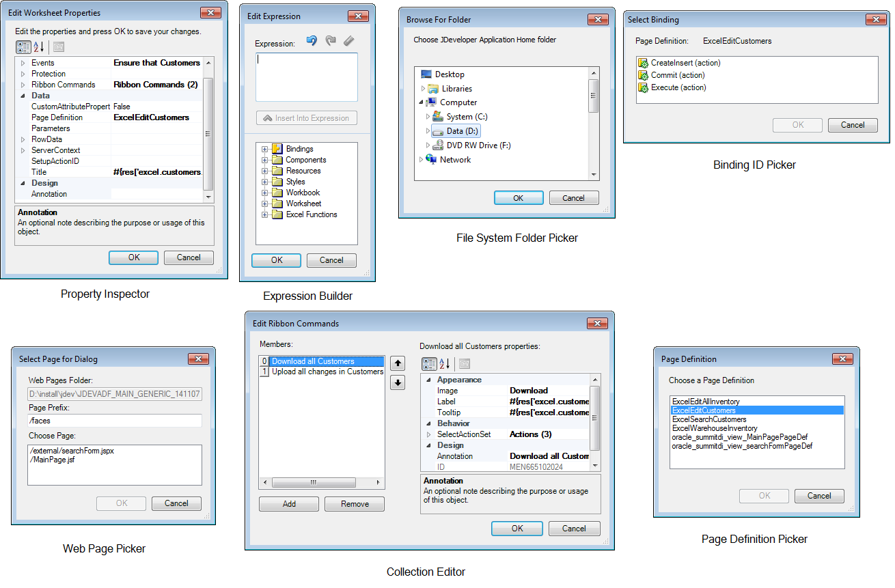
Task: Expand the Components node in expression tree
Action: click(265, 160)
